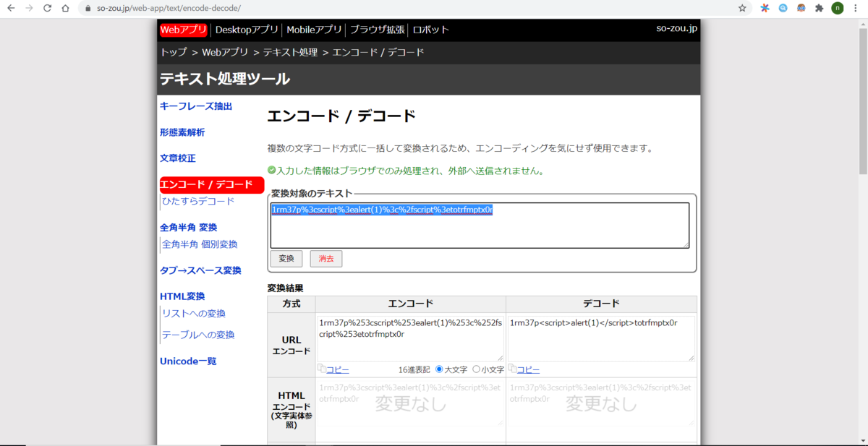
Task: Click the blue circular extension icon
Action: coord(783,8)
